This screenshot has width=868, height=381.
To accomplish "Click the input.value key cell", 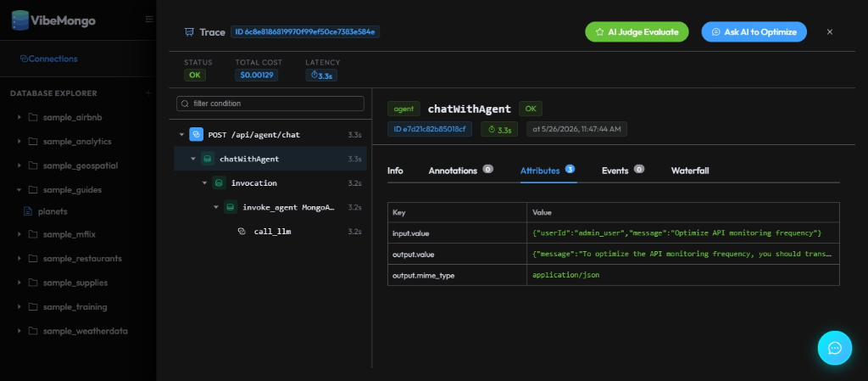I will coord(457,233).
